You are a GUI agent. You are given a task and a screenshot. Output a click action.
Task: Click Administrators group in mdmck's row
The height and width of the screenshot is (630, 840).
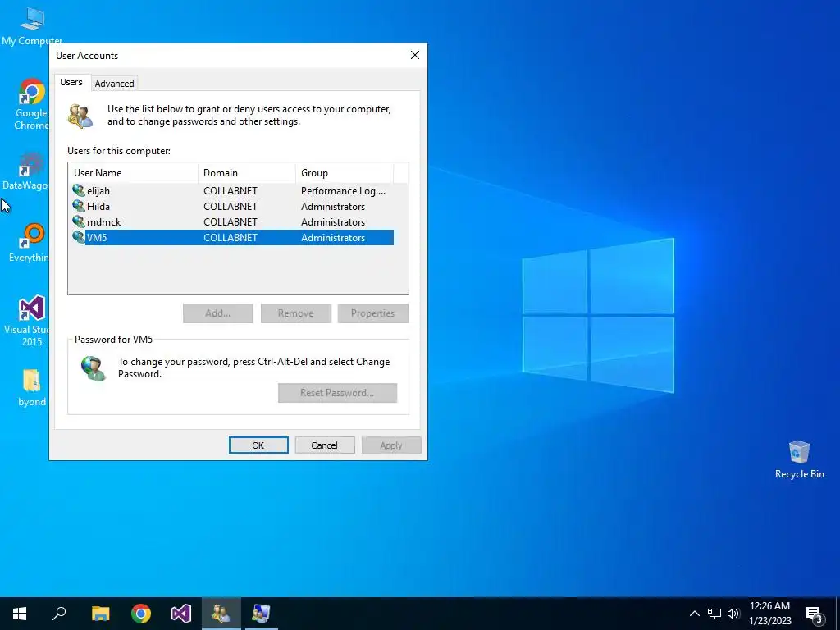(x=333, y=221)
